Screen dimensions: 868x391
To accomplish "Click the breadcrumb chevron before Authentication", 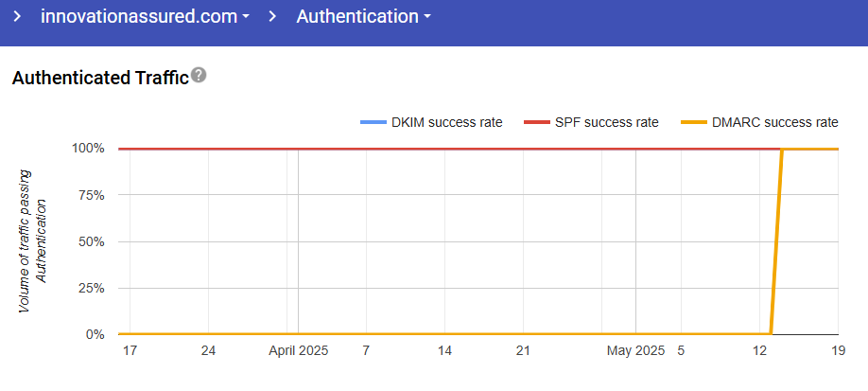I will pos(273,17).
